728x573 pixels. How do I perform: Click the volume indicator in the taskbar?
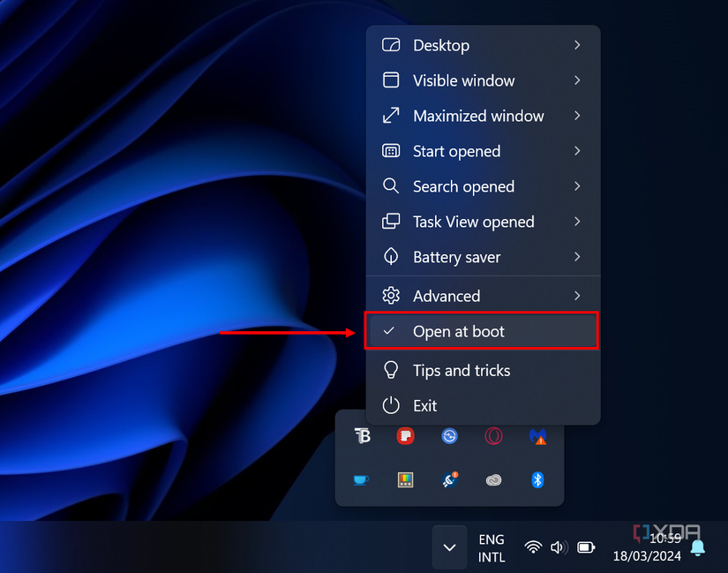pyautogui.click(x=559, y=547)
